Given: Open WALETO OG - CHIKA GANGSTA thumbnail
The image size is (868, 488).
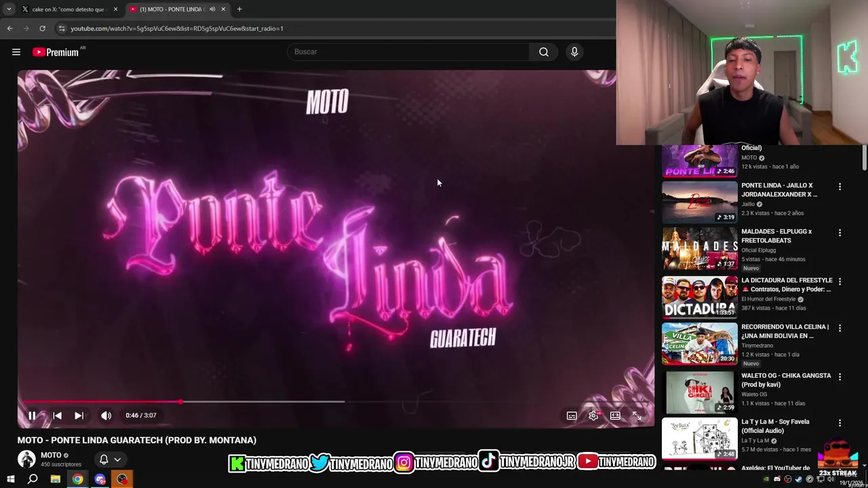Looking at the screenshot, I should click(x=699, y=392).
